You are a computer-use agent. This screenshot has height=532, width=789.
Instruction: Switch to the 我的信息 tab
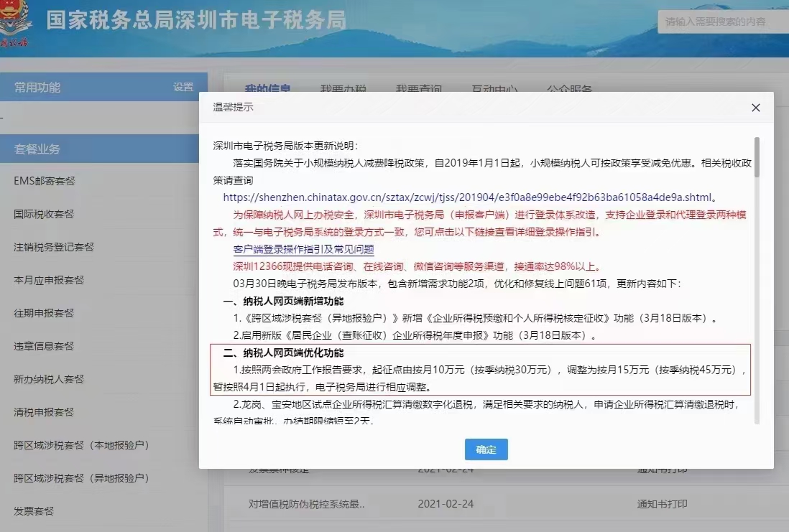(x=269, y=89)
